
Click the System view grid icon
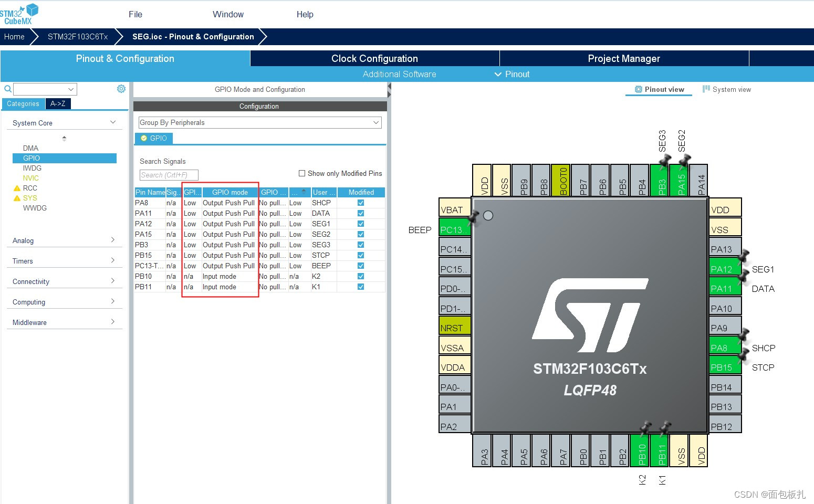tap(706, 89)
